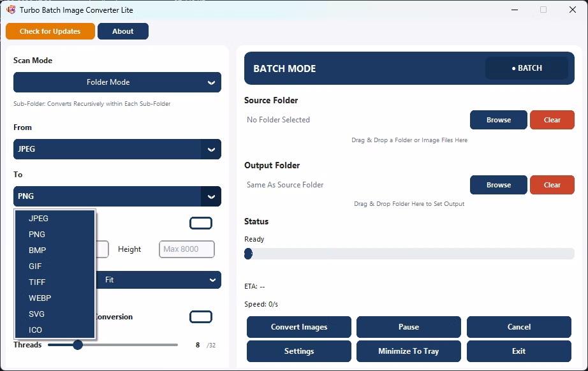Open the Fit resize mode dropdown
The width and height of the screenshot is (588, 371).
point(158,280)
